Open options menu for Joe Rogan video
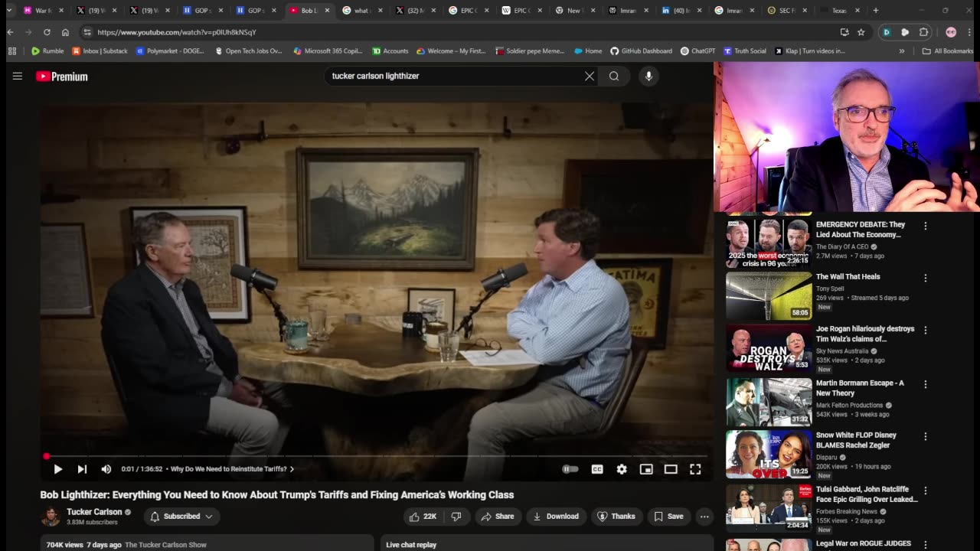 point(926,330)
